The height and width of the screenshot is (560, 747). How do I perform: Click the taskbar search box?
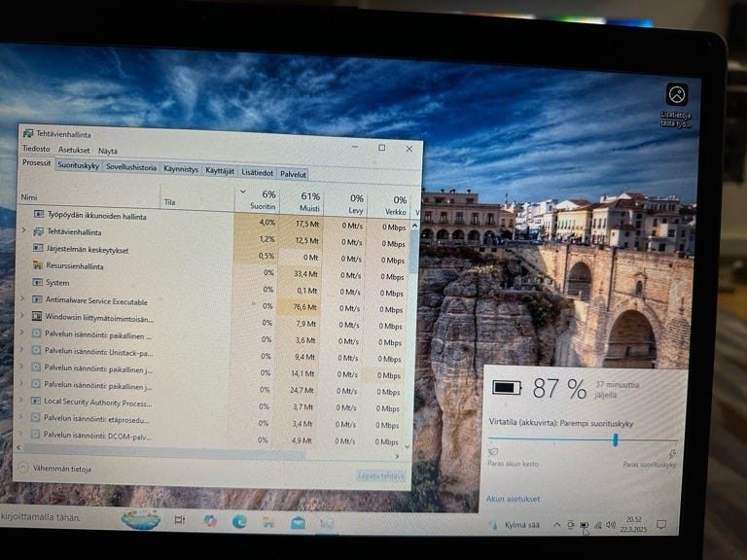tap(59, 517)
